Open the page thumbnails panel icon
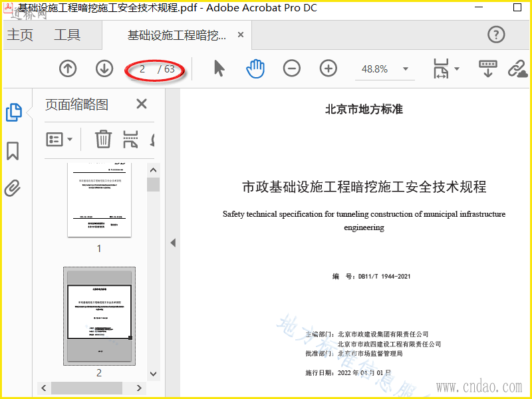This screenshot has width=532, height=399. pos(14,112)
